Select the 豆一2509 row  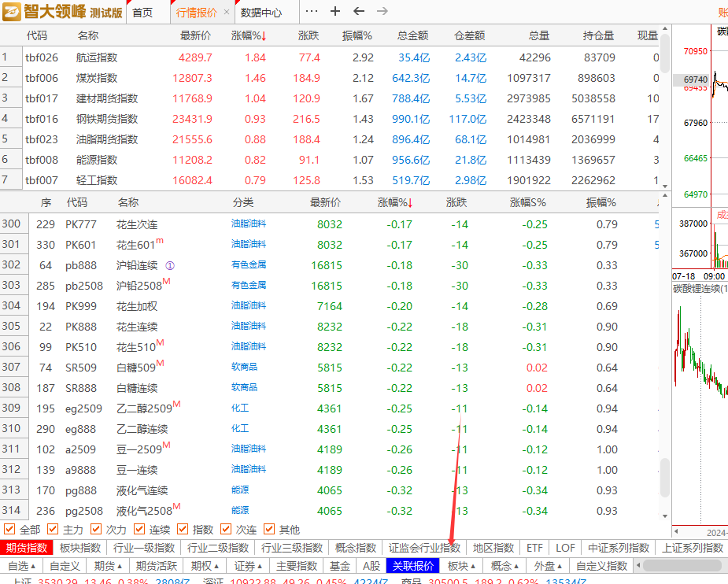329,449
